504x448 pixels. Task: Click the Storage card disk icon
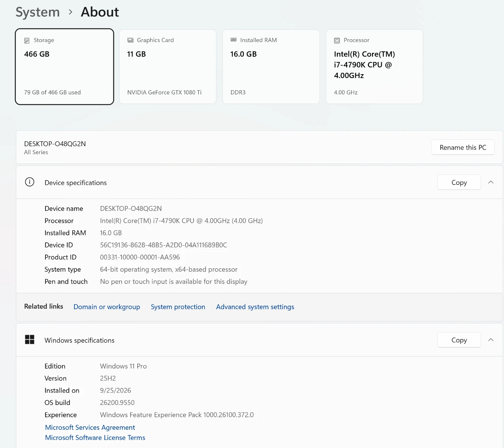(x=27, y=41)
